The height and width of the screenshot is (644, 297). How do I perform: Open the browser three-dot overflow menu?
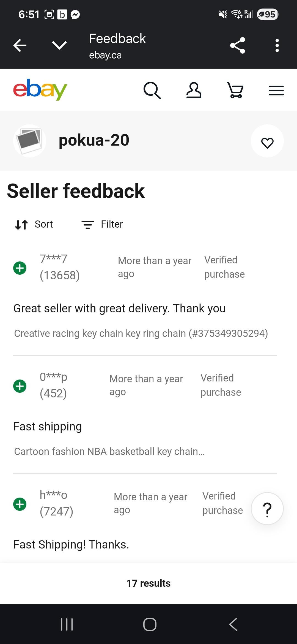tap(277, 45)
